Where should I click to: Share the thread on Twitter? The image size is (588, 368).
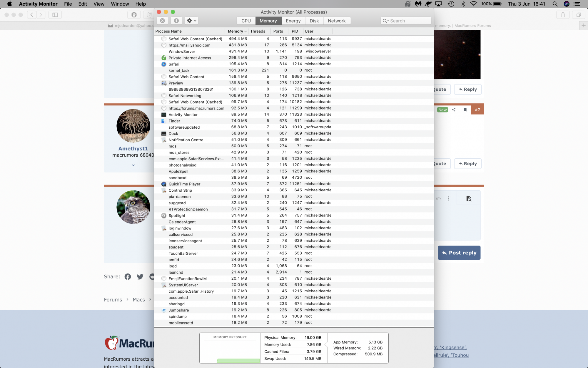pos(140,276)
